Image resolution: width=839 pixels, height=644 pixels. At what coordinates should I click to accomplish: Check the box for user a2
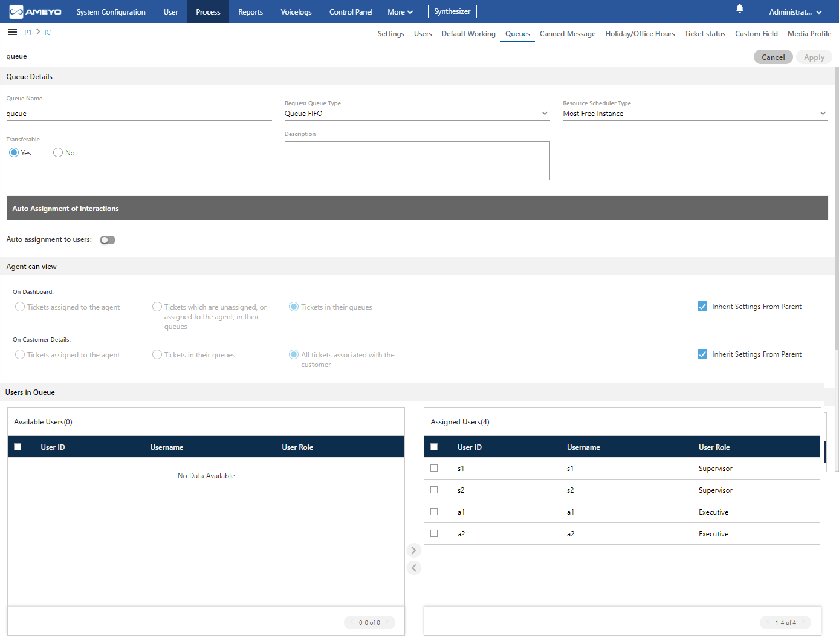(x=434, y=534)
